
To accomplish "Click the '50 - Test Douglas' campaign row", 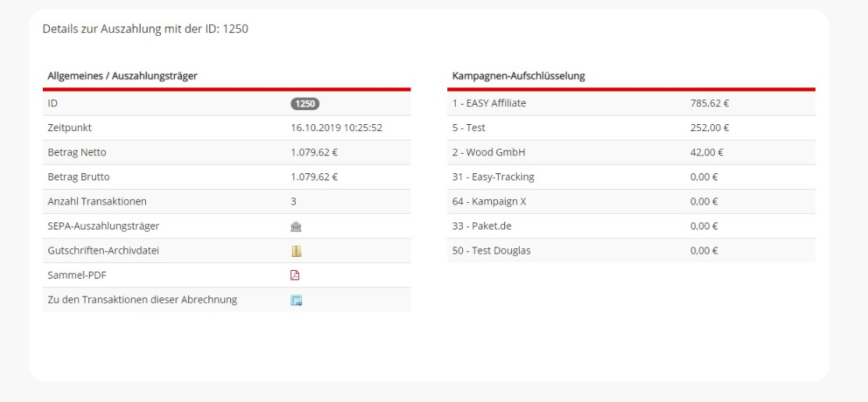I will pyautogui.click(x=631, y=251).
